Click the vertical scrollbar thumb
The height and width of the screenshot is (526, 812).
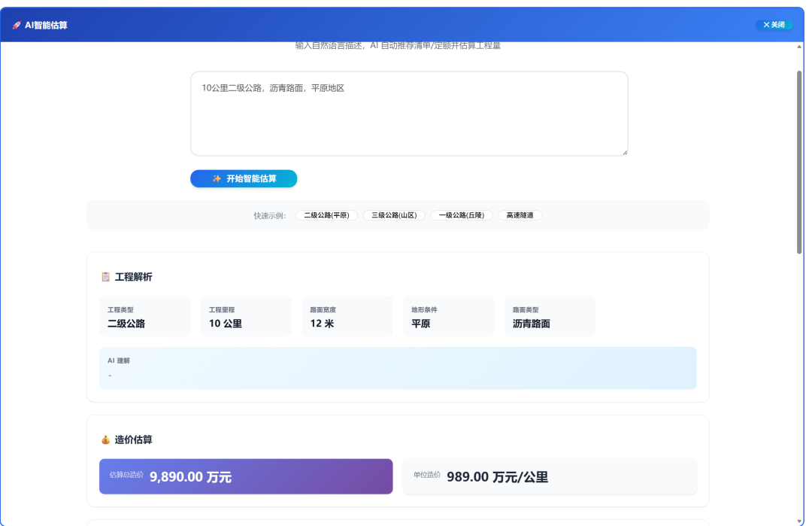[799, 162]
